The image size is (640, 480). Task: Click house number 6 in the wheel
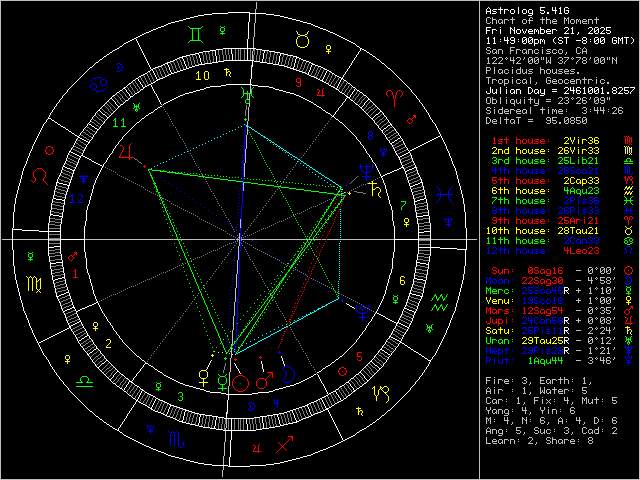coord(402,280)
